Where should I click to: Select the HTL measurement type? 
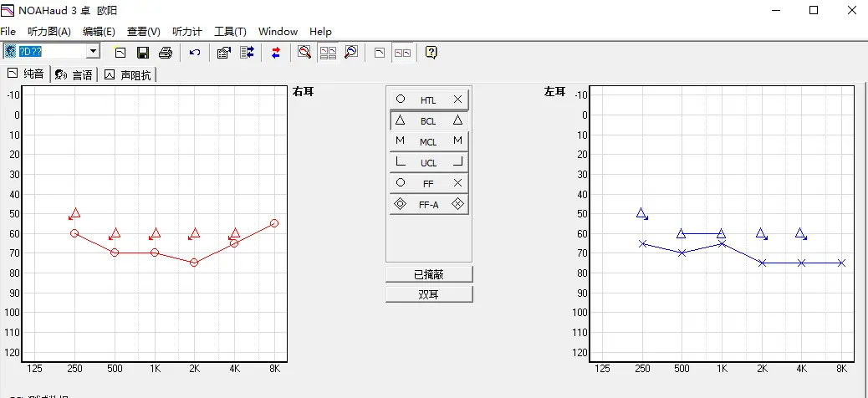[428, 100]
